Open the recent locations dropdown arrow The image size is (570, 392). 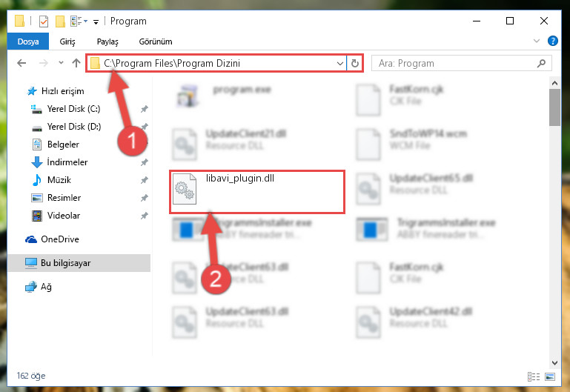(x=61, y=63)
